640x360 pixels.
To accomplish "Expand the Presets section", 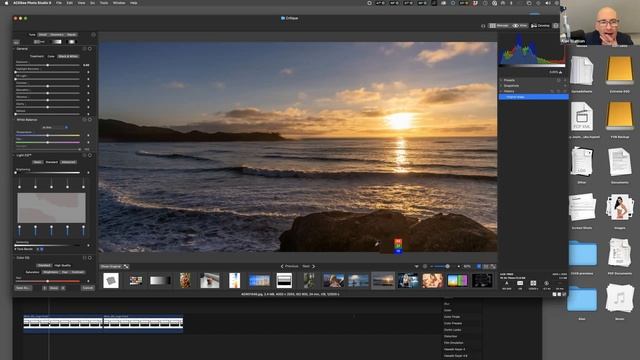I will 502,80.
